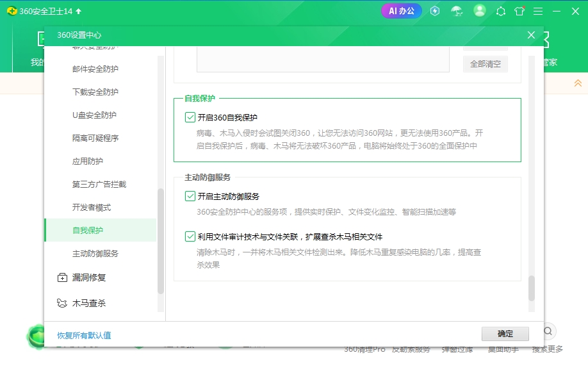Toggle 开启360自我保护 checkbox
Viewport: 588px width, 371px height.
pos(190,117)
